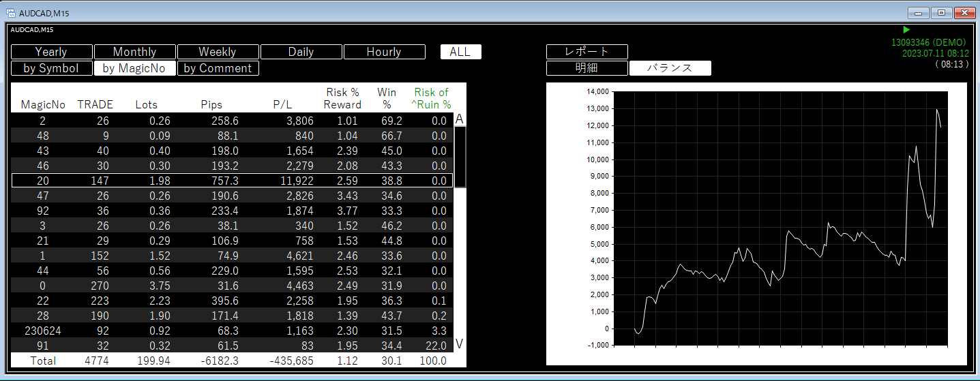Screen dimensions: 980x381
Task: Select the MagicNo 1 row
Action: pyautogui.click(x=232, y=256)
